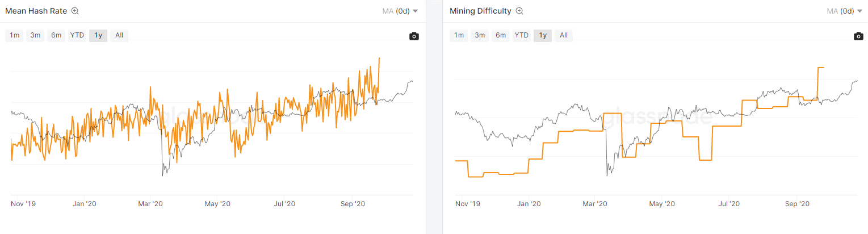Show All time on Mean Hash Rate
Image resolution: width=868 pixels, height=234 pixels.
click(x=119, y=35)
